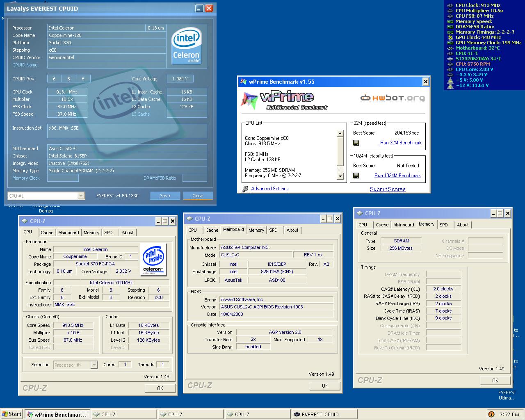
Task: Click the Advanced Settings wrench icon
Action: point(245,189)
